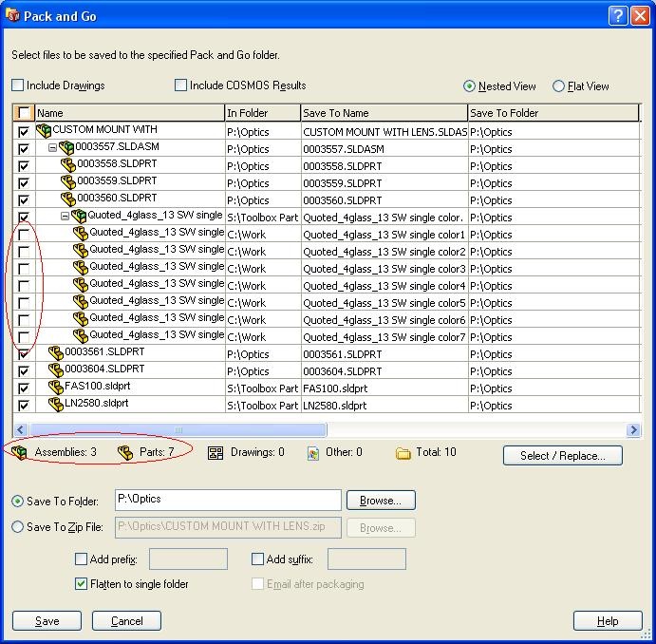Click the scroll right arrow
This screenshot has width=656, height=644.
[633, 429]
